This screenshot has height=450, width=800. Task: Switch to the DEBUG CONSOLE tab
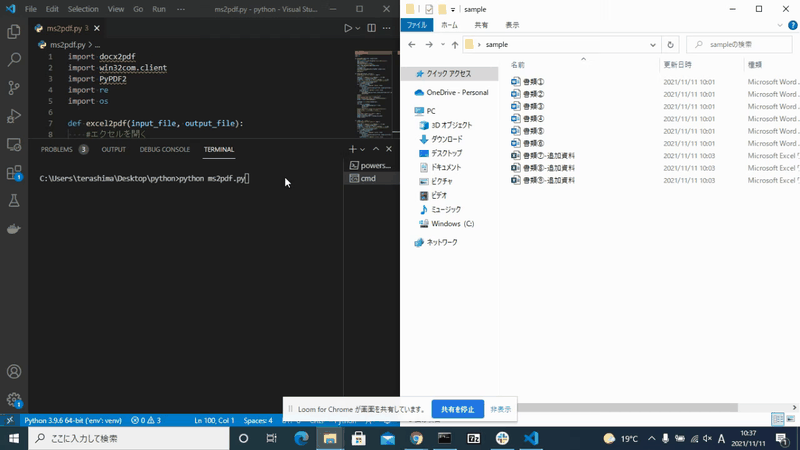tap(164, 149)
